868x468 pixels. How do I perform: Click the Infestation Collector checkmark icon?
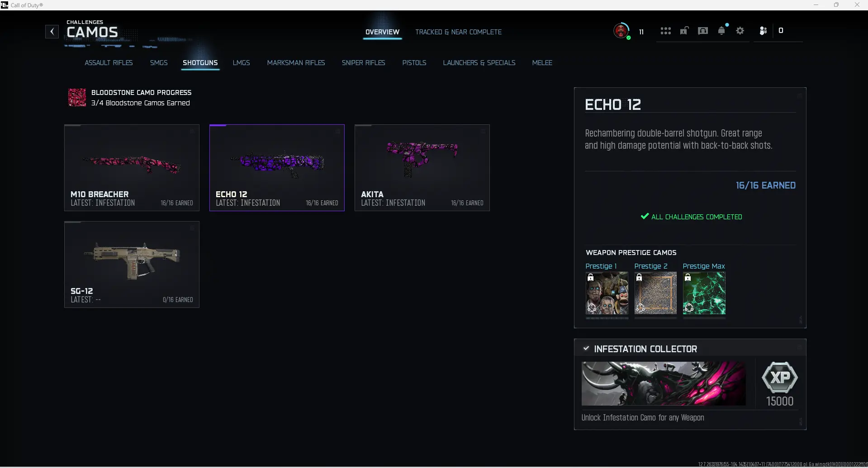(586, 349)
